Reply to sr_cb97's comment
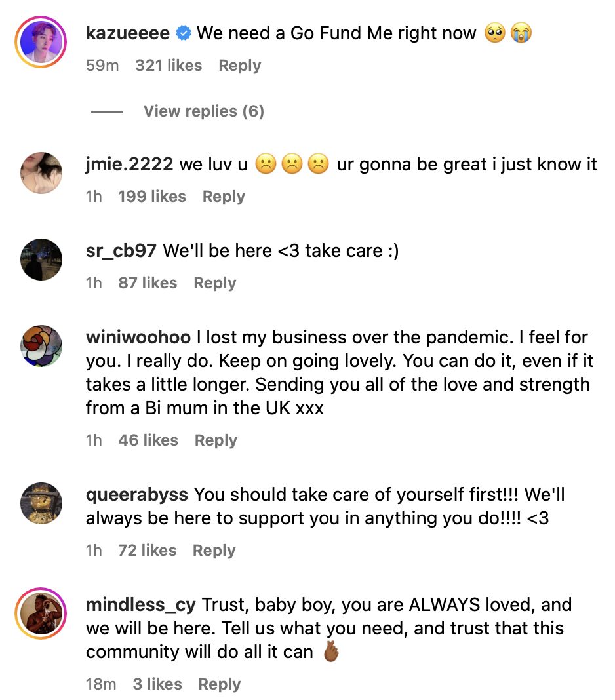This screenshot has height=700, width=615. click(214, 283)
